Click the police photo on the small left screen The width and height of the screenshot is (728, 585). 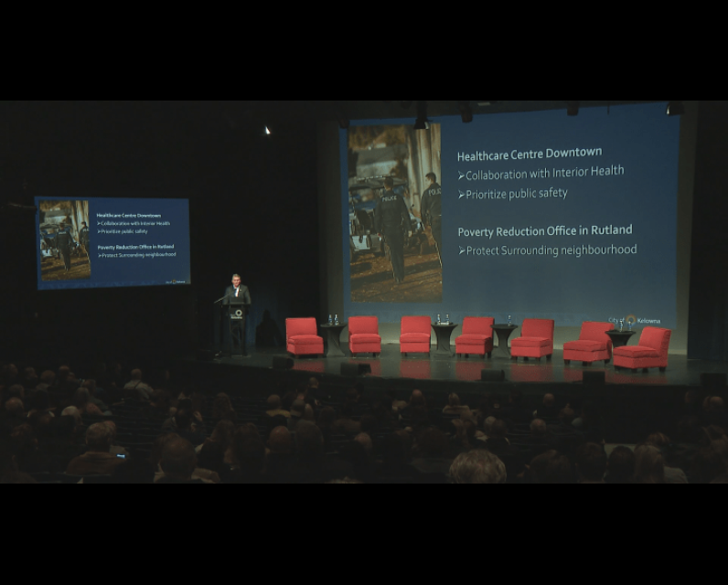coord(65,240)
